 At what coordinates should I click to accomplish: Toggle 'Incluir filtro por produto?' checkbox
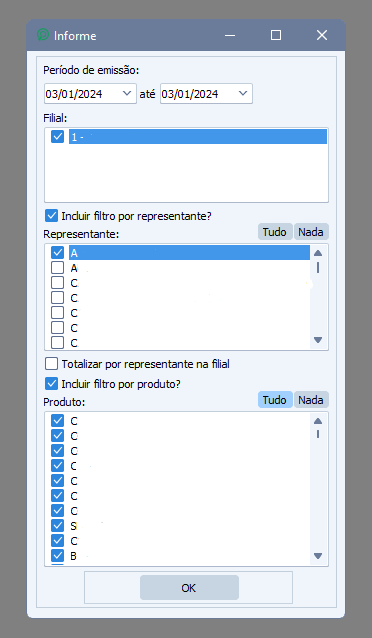51,383
